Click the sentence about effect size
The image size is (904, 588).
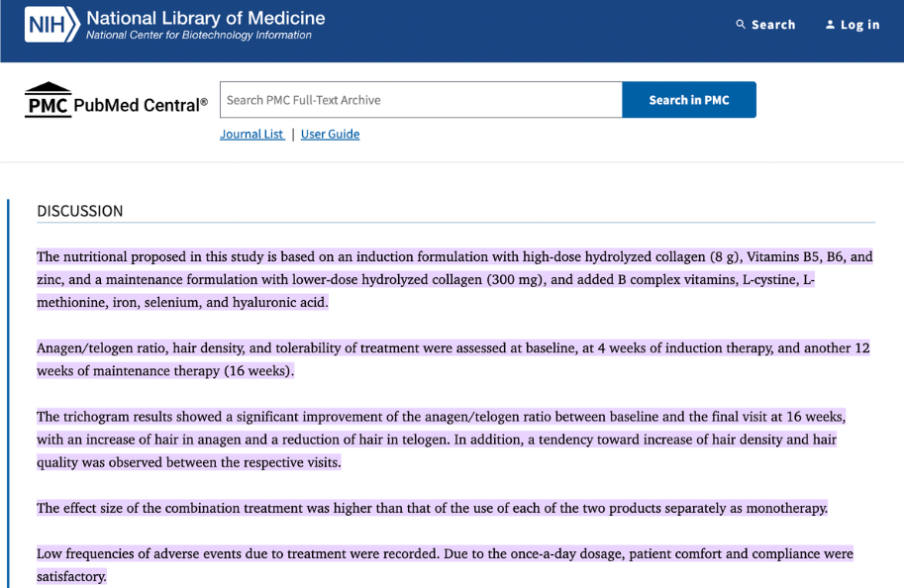[433, 508]
